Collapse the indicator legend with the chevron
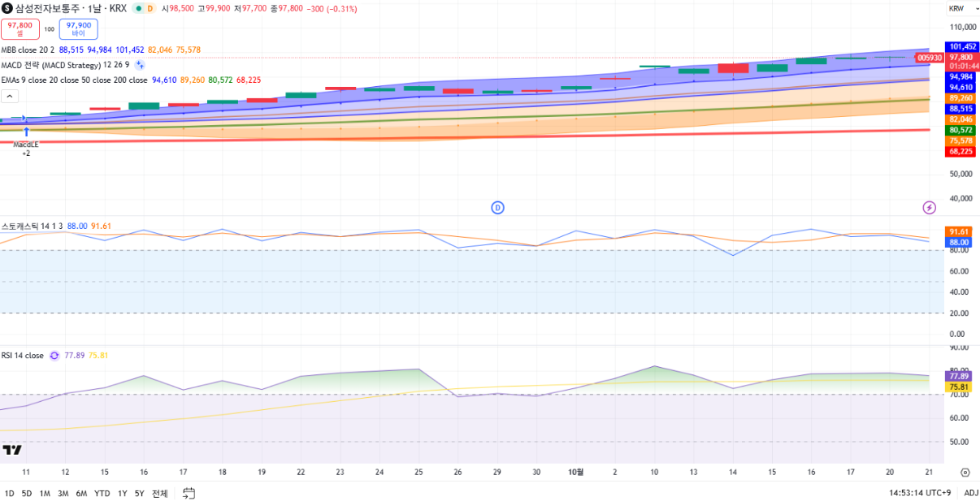The image size is (980, 501). click(10, 96)
